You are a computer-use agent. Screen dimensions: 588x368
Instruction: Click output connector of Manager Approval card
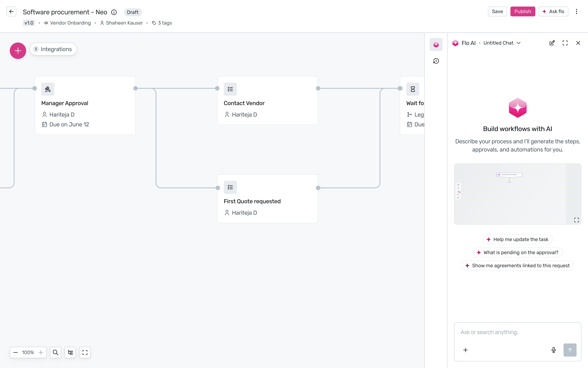136,88
